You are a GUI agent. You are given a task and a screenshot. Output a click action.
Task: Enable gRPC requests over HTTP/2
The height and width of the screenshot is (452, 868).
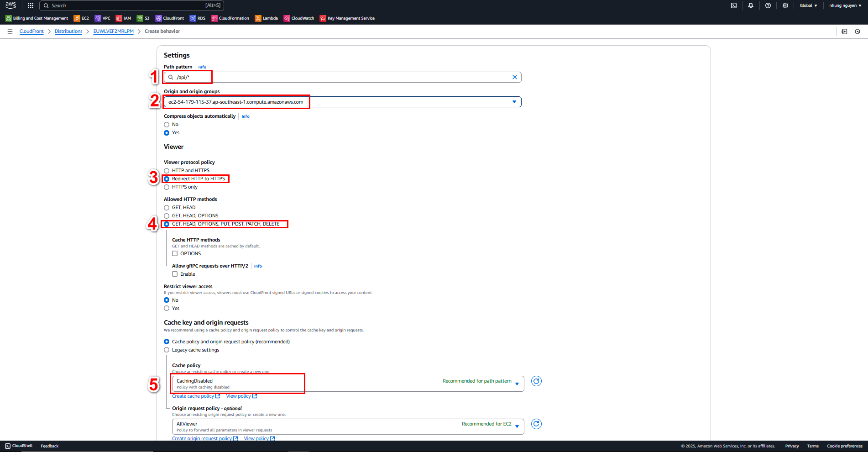[x=175, y=274]
